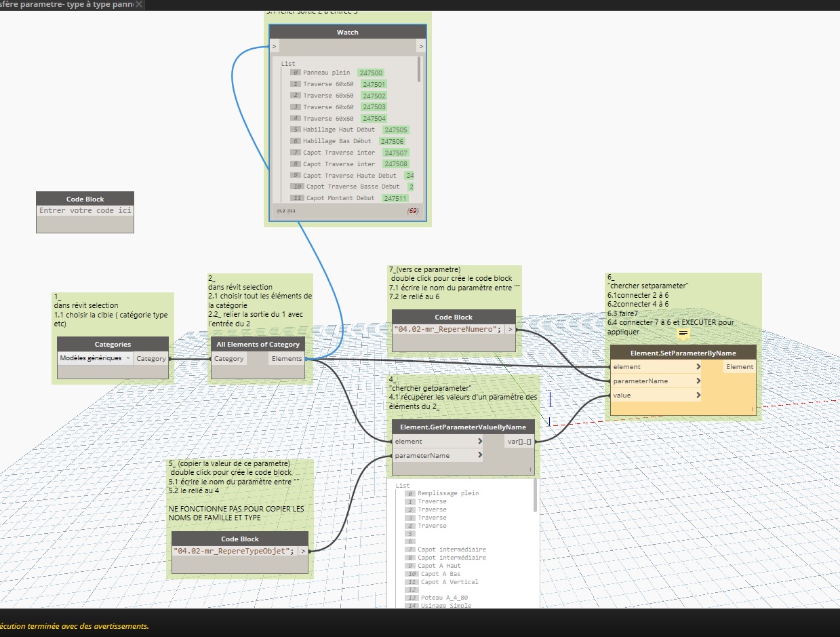Click the note icon above Element.SetParameterByName
840x637 pixels.
(683, 334)
